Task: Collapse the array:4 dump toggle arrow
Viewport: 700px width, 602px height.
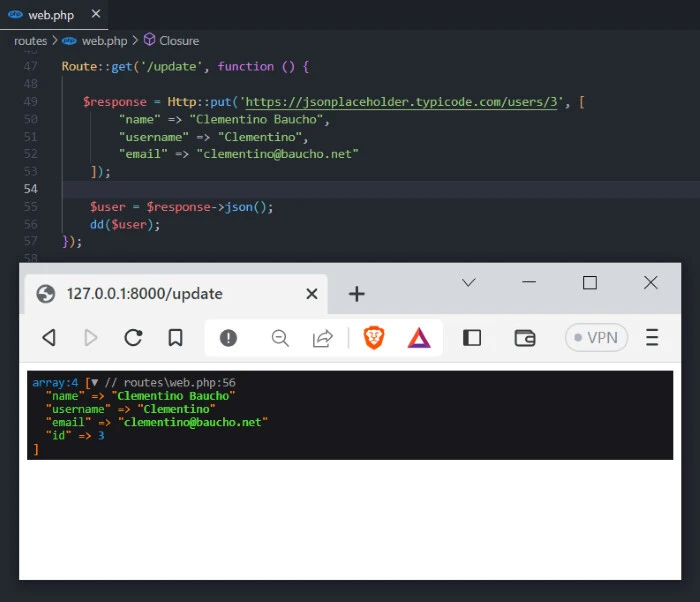Action: (x=94, y=383)
